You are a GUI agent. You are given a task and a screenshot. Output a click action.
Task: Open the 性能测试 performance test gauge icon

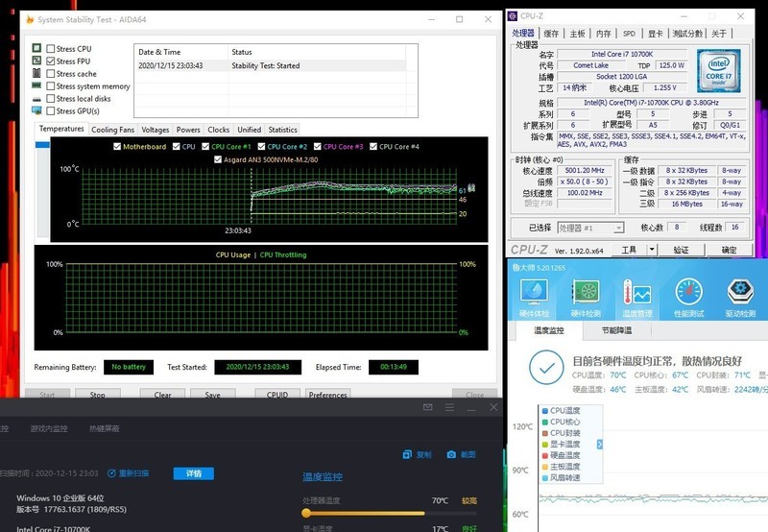[x=688, y=293]
